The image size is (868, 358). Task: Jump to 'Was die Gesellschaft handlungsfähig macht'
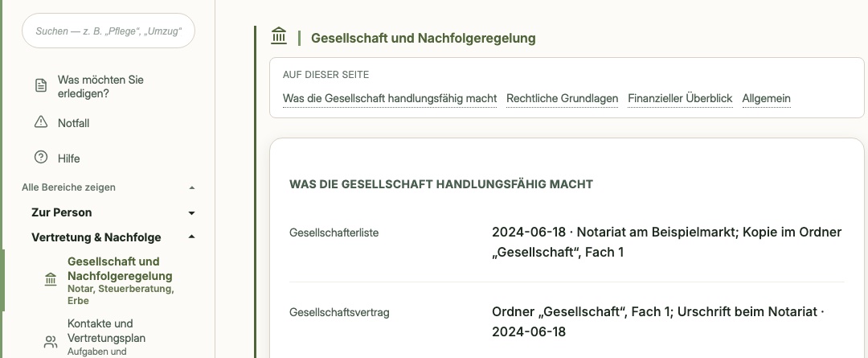point(390,99)
